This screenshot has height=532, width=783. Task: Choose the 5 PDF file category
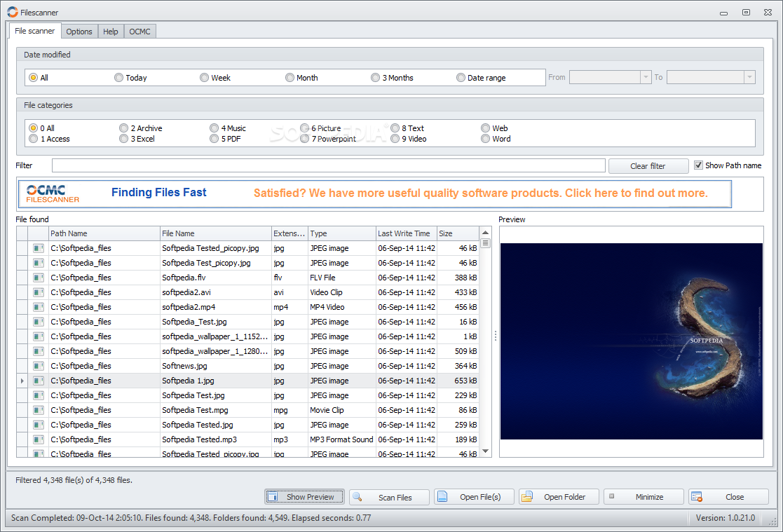225,139
